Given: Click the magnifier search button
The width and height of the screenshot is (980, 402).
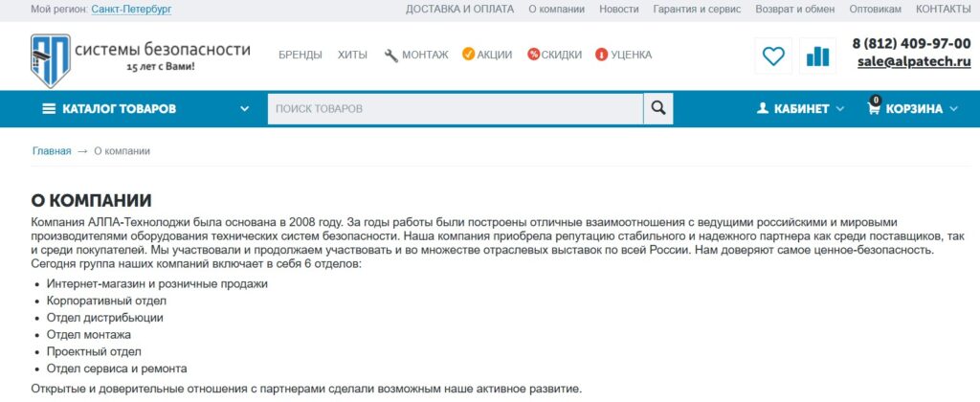Looking at the screenshot, I should click(x=657, y=108).
